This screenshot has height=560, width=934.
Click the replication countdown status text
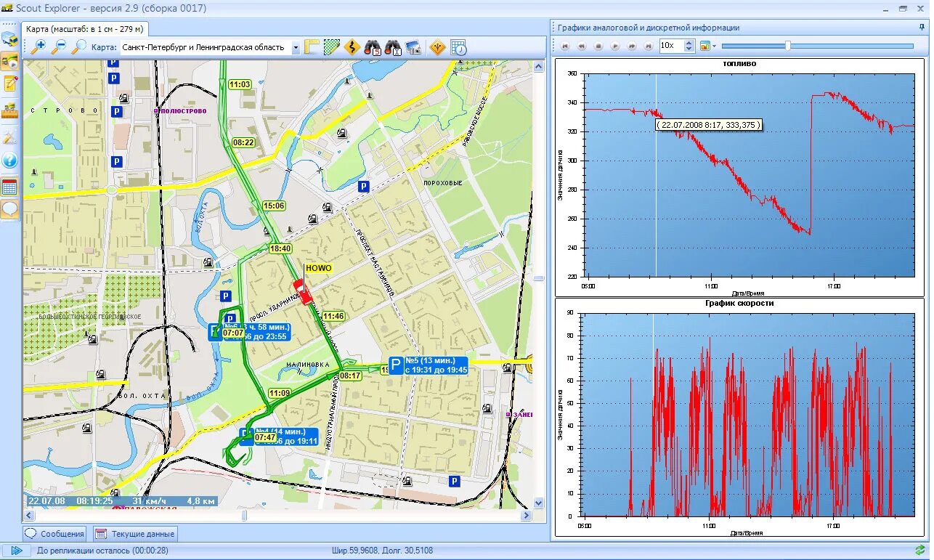point(102,551)
